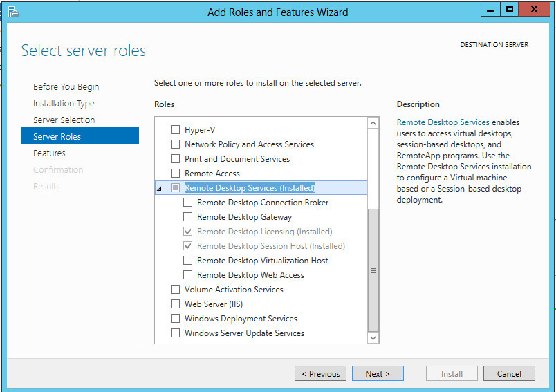
Task: Click the Remote Desktop Session Host (Installed) checkbox
Action: coord(187,246)
